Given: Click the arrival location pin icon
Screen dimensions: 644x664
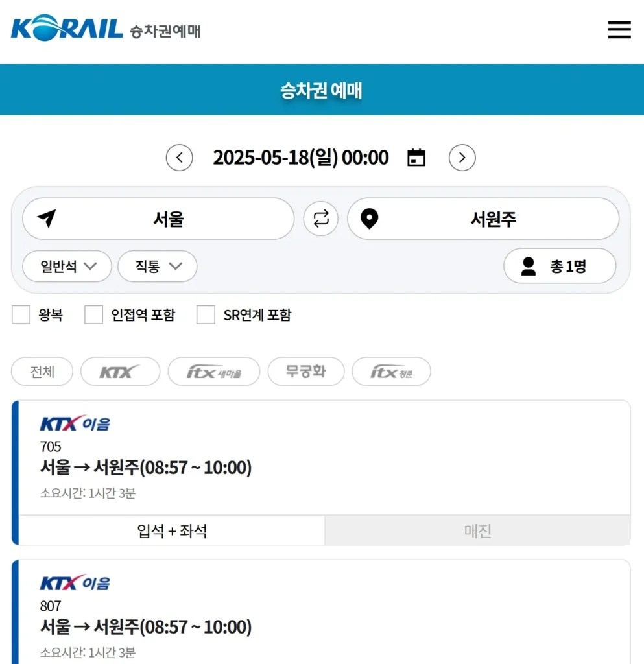Looking at the screenshot, I should point(370,219).
